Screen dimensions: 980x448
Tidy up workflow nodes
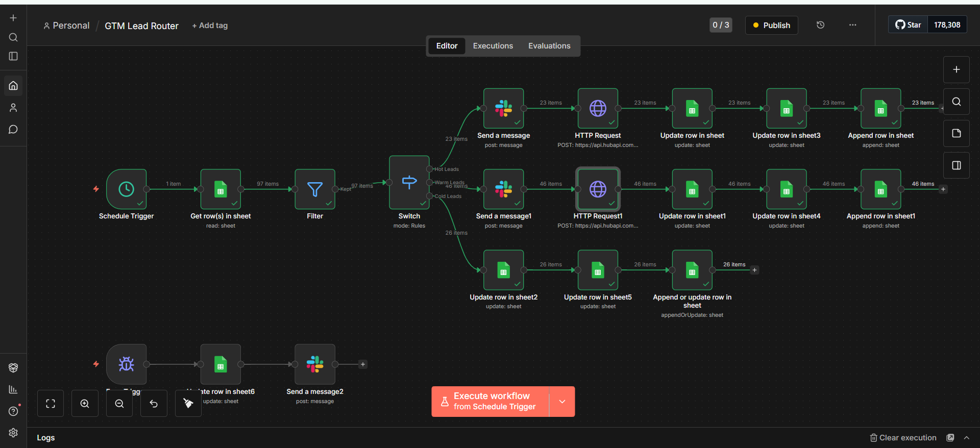pos(188,404)
